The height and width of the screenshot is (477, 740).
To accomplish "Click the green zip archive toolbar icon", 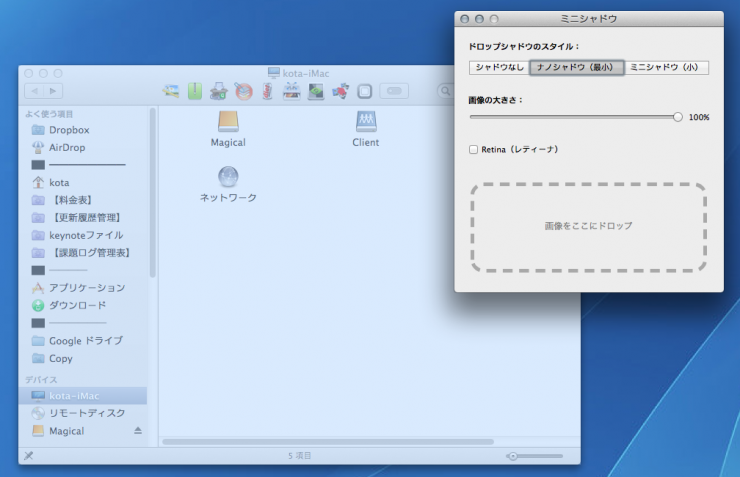I will (195, 91).
